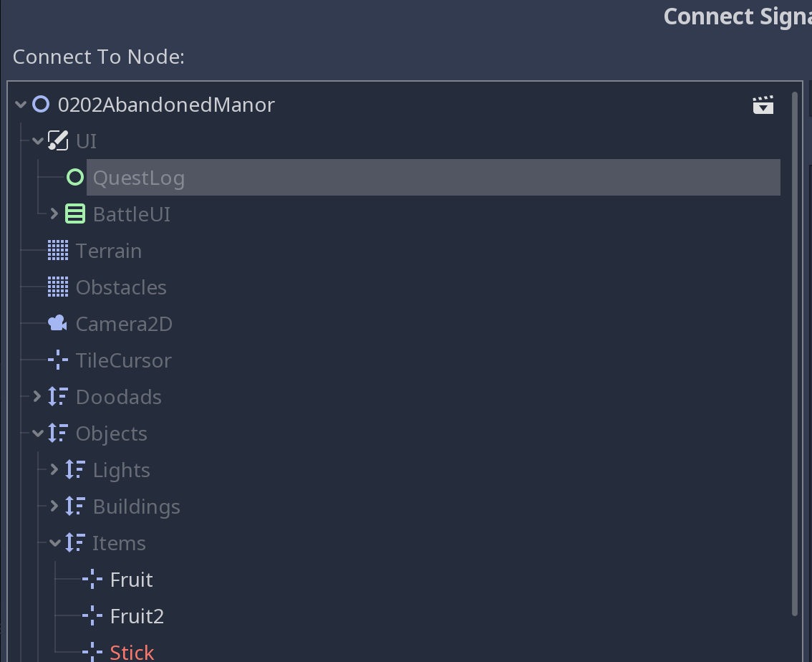Expand the Lights branch

point(54,469)
